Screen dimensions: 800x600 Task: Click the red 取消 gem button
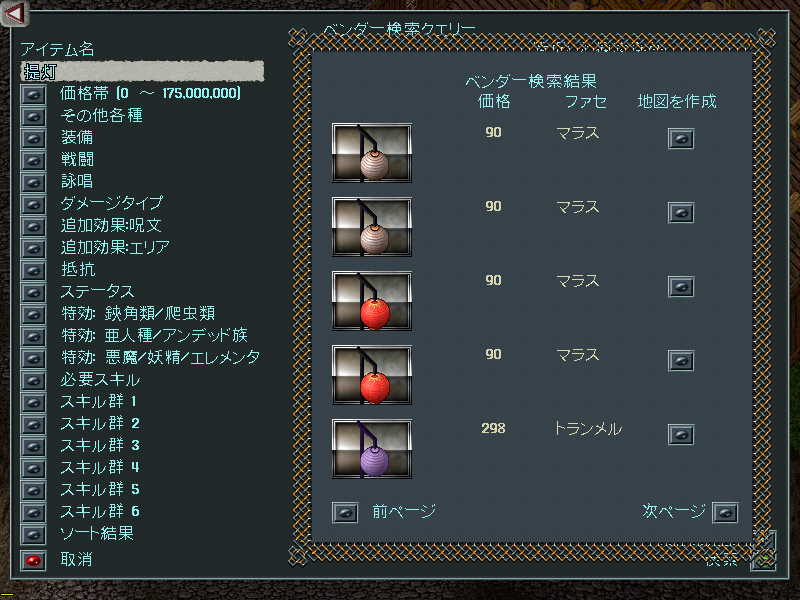33,560
